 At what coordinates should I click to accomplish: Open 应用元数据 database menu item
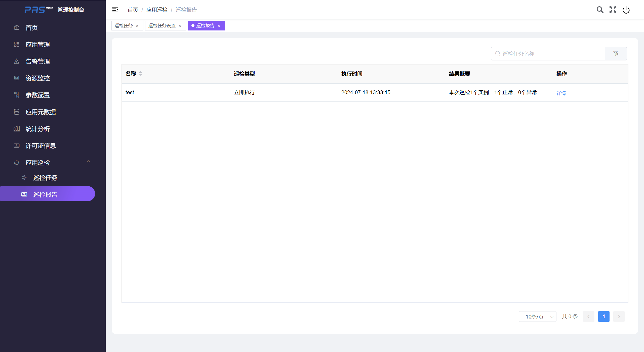click(x=41, y=112)
